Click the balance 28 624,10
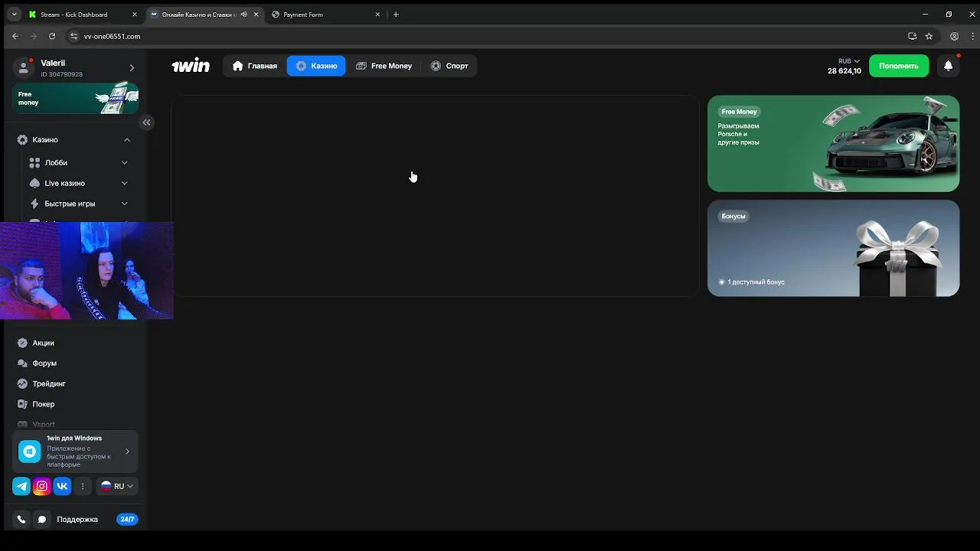The image size is (980, 551). [844, 71]
